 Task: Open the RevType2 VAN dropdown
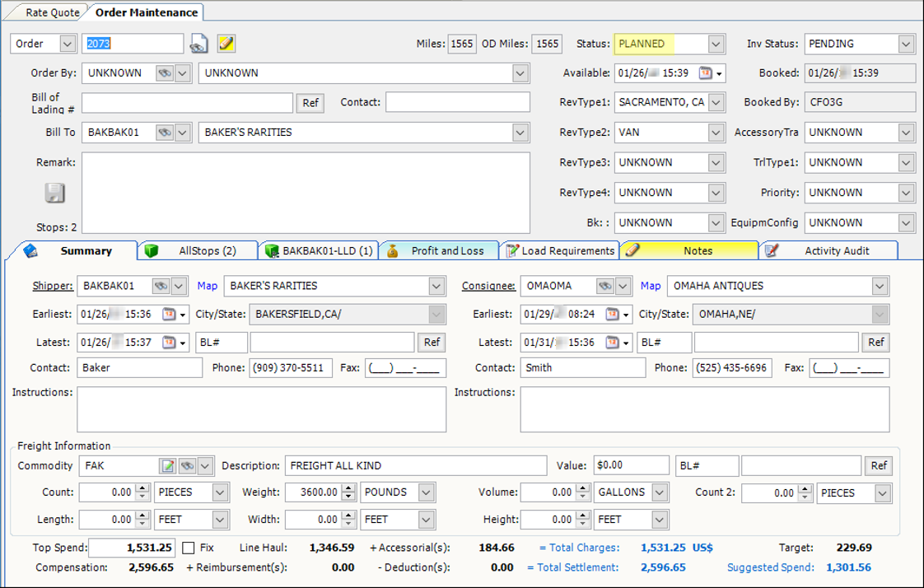point(716,133)
